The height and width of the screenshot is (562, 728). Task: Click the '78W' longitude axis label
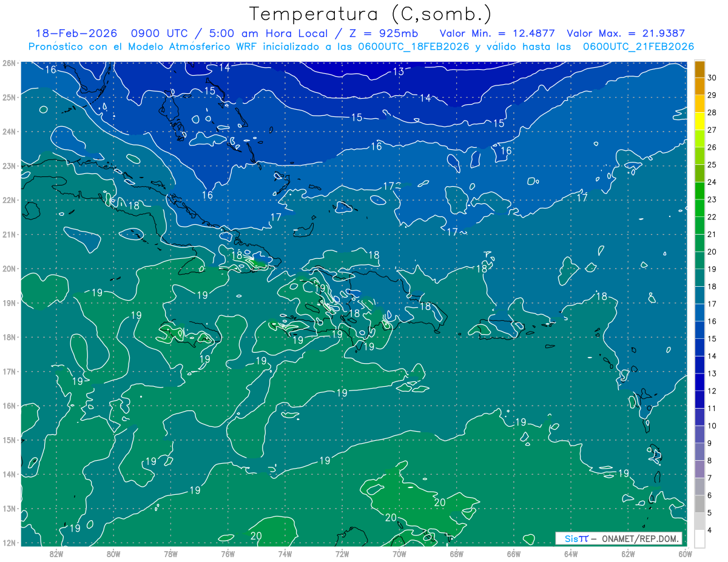click(170, 554)
